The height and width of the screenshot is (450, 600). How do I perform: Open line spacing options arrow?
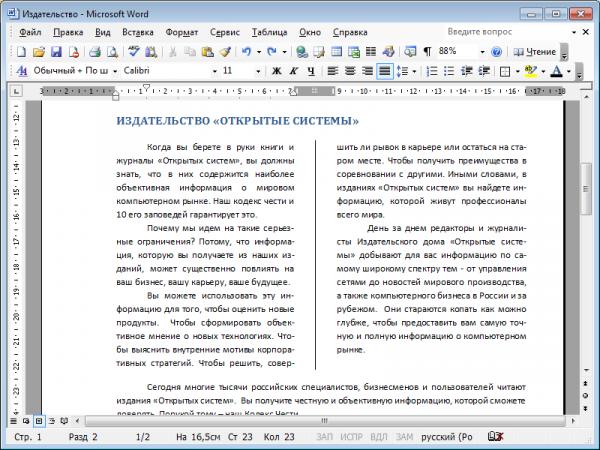pos(414,71)
